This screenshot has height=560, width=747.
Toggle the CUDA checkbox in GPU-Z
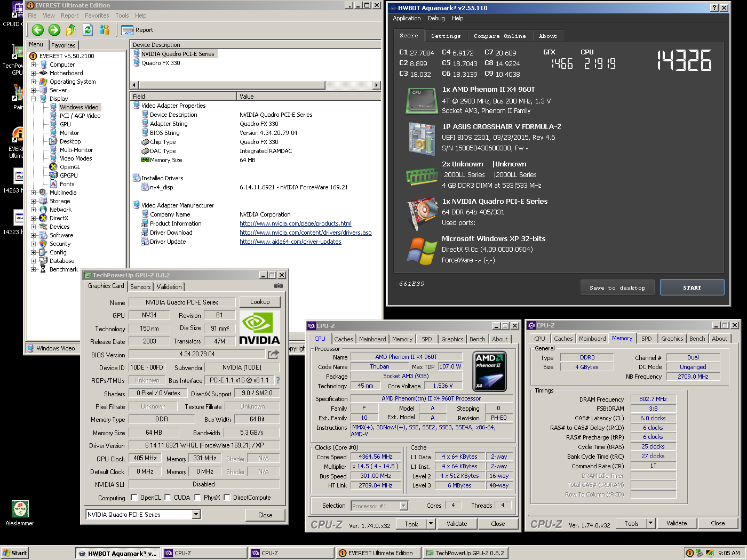pos(168,498)
